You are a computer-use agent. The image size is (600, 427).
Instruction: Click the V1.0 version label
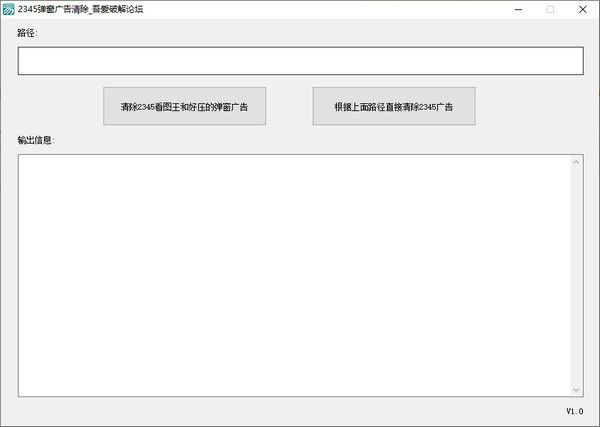(575, 411)
